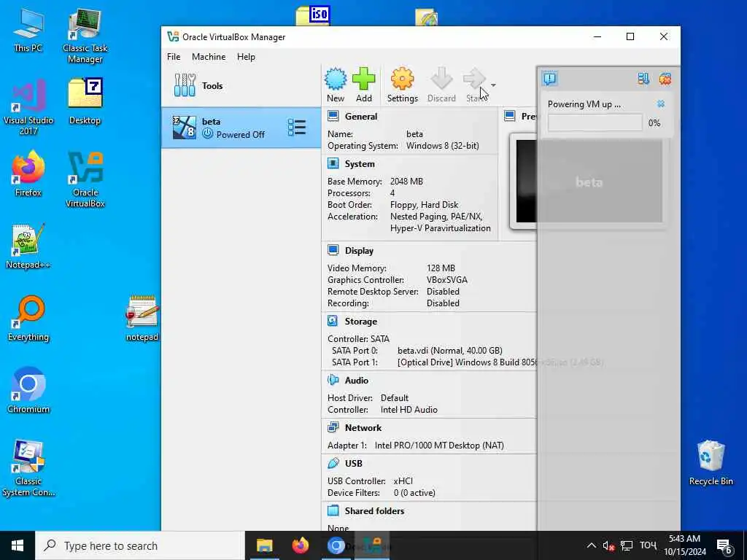Image resolution: width=747 pixels, height=560 pixels.
Task: Click the Preview section monitor icon
Action: [510, 116]
